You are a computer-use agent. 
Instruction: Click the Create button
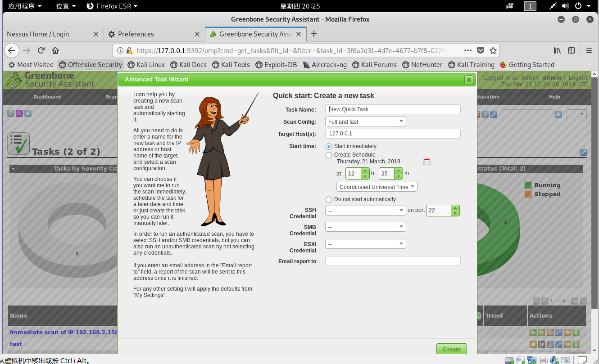point(452,349)
